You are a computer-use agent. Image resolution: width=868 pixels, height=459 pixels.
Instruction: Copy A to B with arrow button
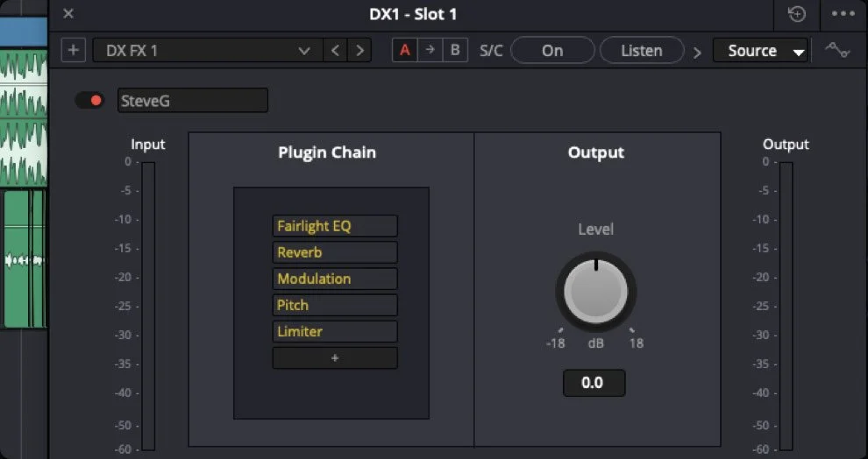[x=430, y=50]
